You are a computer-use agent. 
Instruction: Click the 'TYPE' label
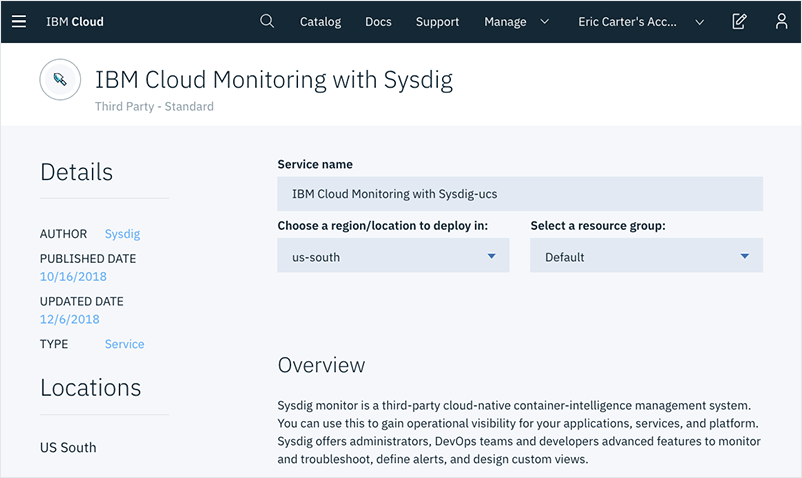(x=54, y=344)
